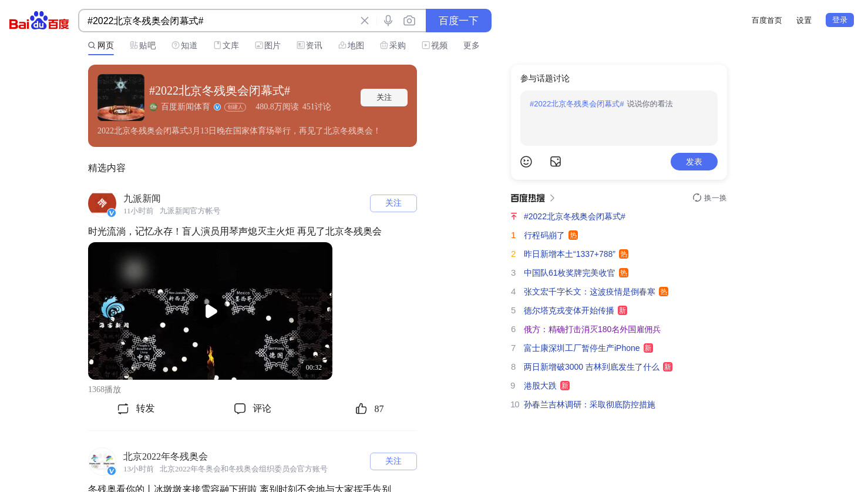The width and height of the screenshot is (868, 492).
Task: Switch to the 文库 tab
Action: pos(226,45)
